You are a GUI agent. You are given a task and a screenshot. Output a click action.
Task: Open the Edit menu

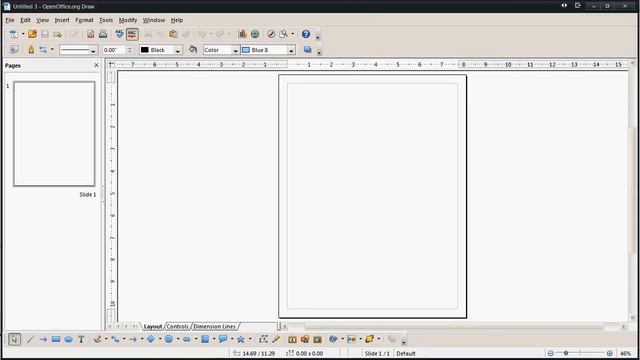click(x=25, y=20)
